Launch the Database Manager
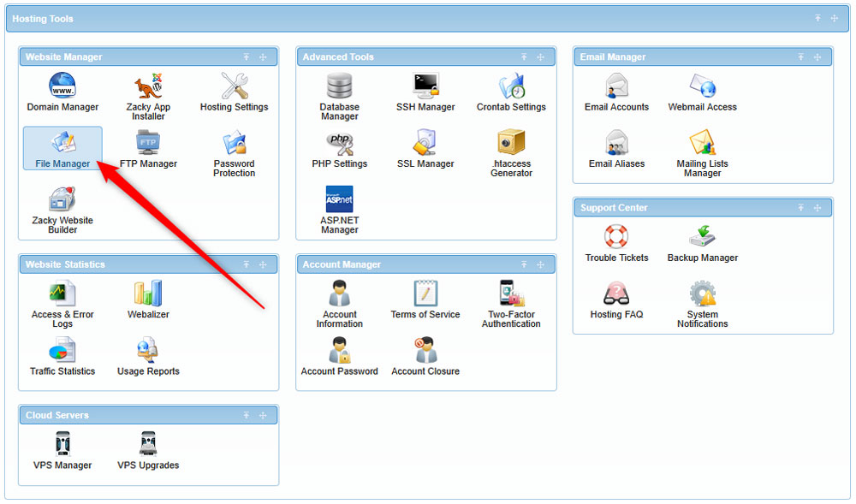 (339, 92)
